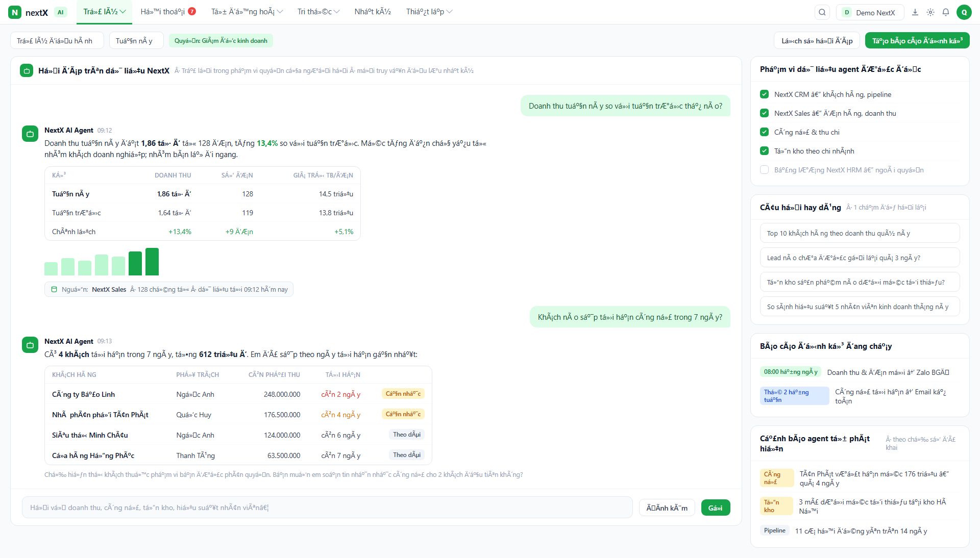Screen dimensions: 980x558
Task: Click the 08:00 scheduled report row
Action: (860, 372)
